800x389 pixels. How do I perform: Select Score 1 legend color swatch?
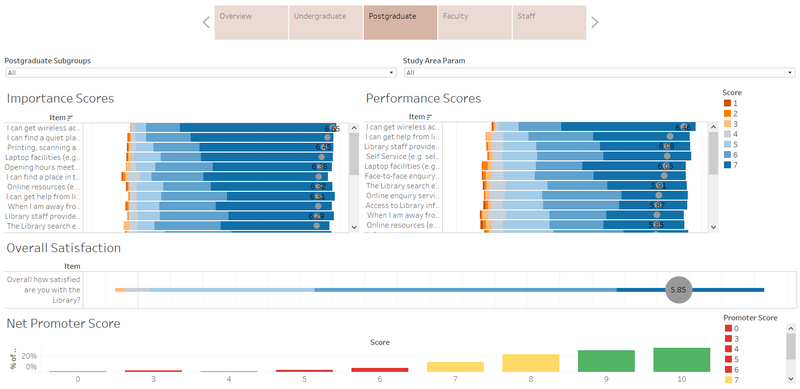tap(728, 103)
